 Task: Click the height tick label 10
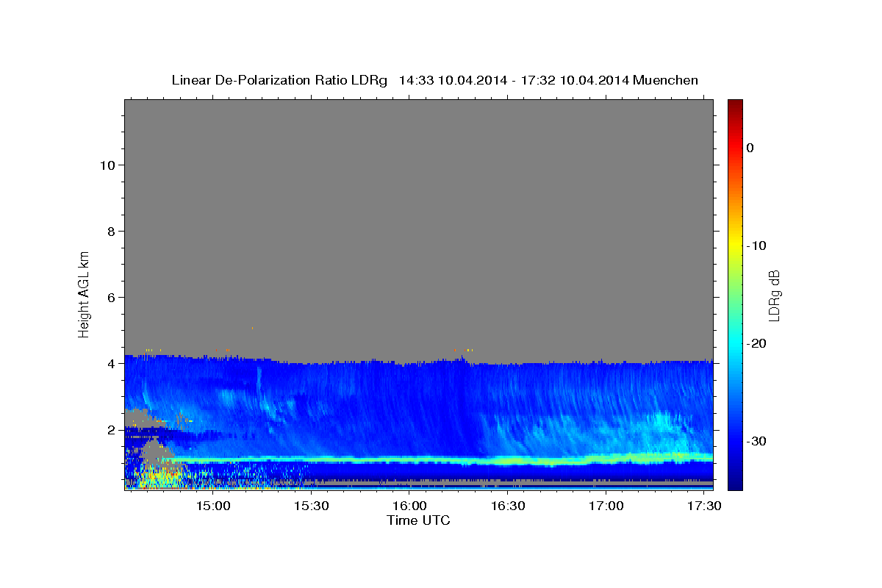[x=108, y=165]
